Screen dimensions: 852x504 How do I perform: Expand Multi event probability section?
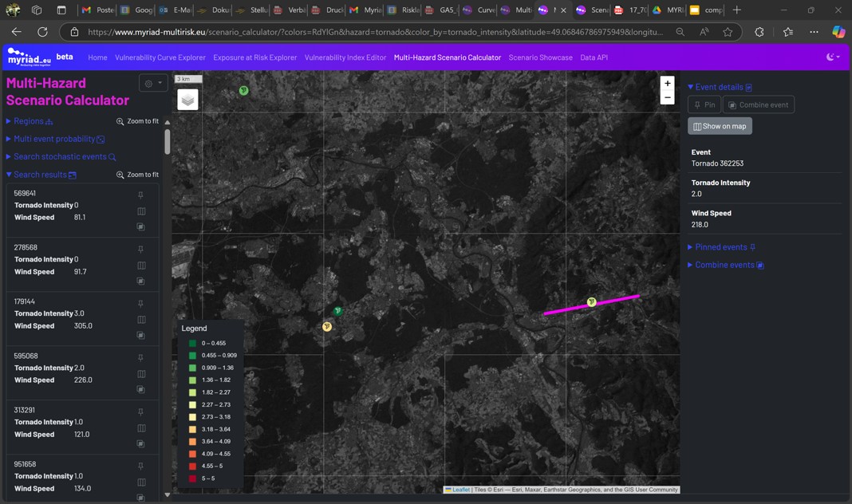pyautogui.click(x=55, y=139)
